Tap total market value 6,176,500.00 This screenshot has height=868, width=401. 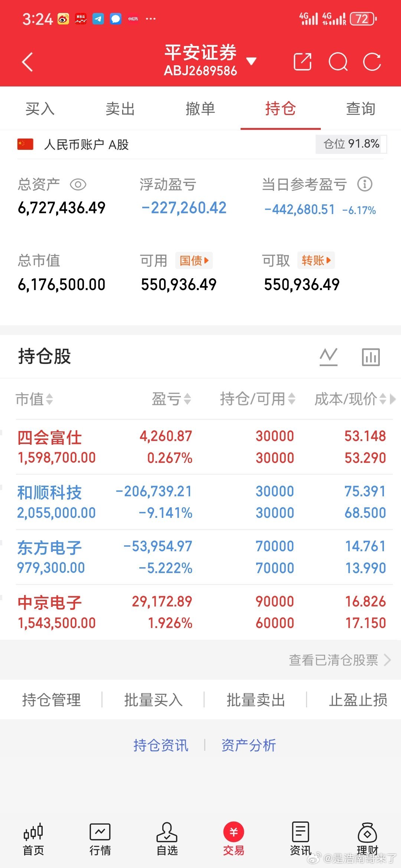62,285
